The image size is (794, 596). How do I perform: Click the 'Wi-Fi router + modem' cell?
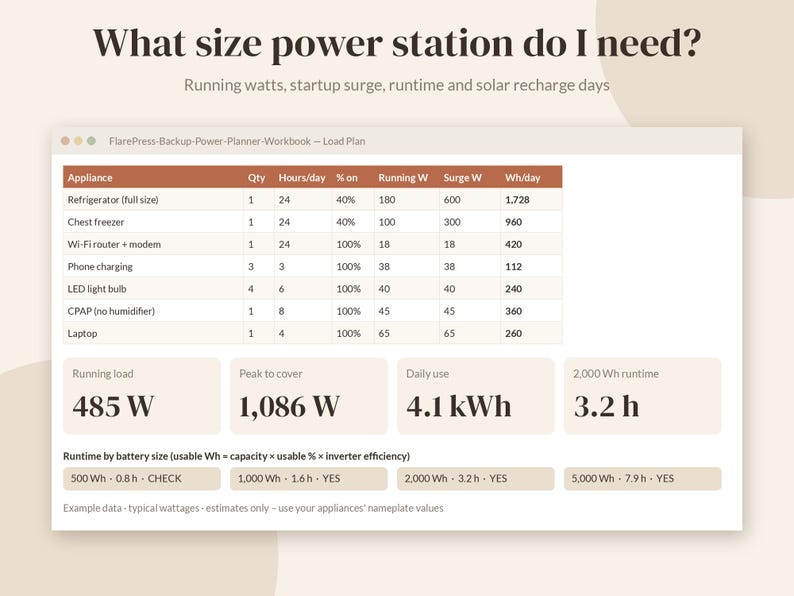pos(153,244)
